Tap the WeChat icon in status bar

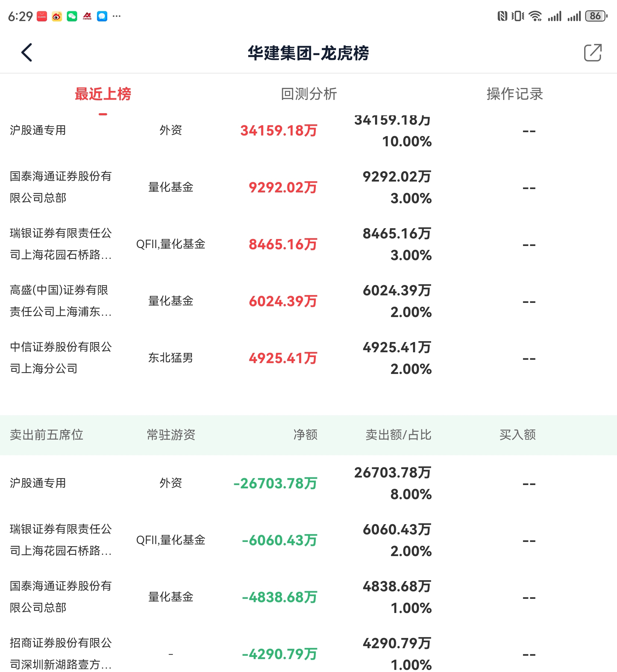click(x=72, y=16)
